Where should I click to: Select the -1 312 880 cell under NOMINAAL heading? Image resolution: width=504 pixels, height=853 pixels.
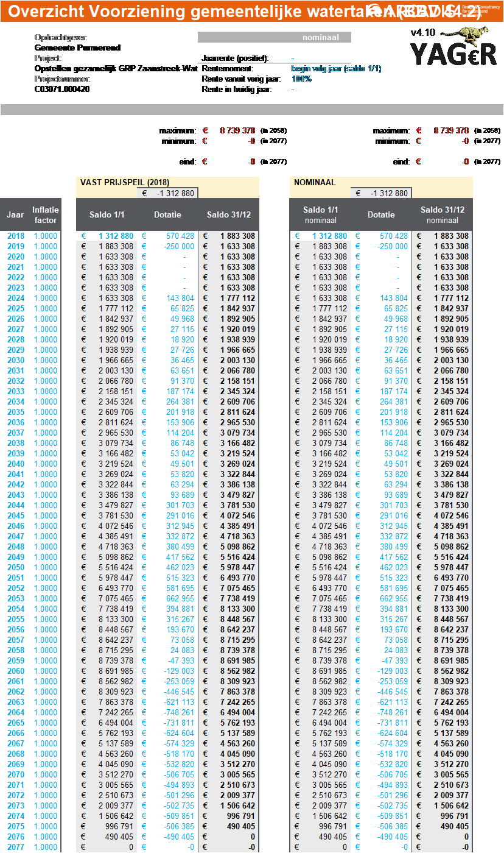tap(381, 193)
